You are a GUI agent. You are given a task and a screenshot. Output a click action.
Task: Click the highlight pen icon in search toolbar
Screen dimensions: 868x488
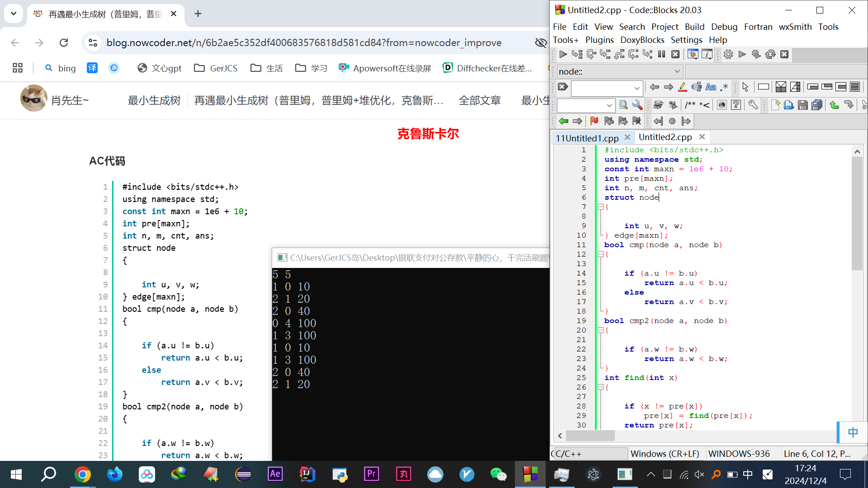[x=683, y=87]
